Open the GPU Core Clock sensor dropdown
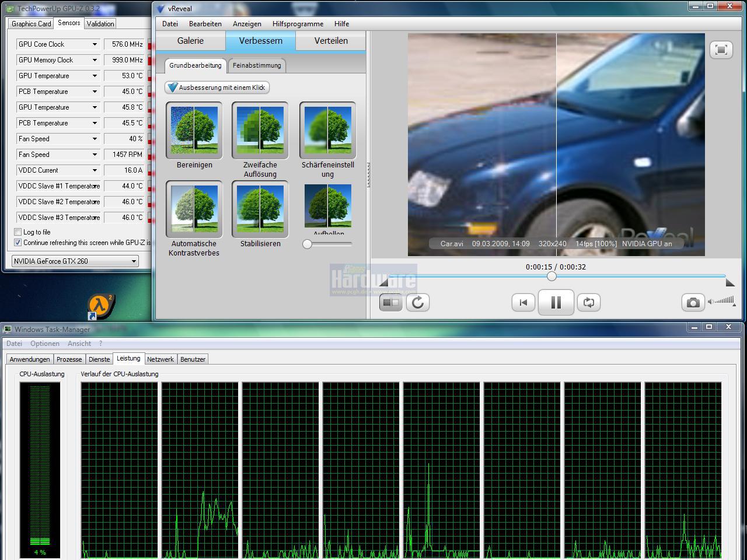This screenshot has height=560, width=747. point(95,44)
